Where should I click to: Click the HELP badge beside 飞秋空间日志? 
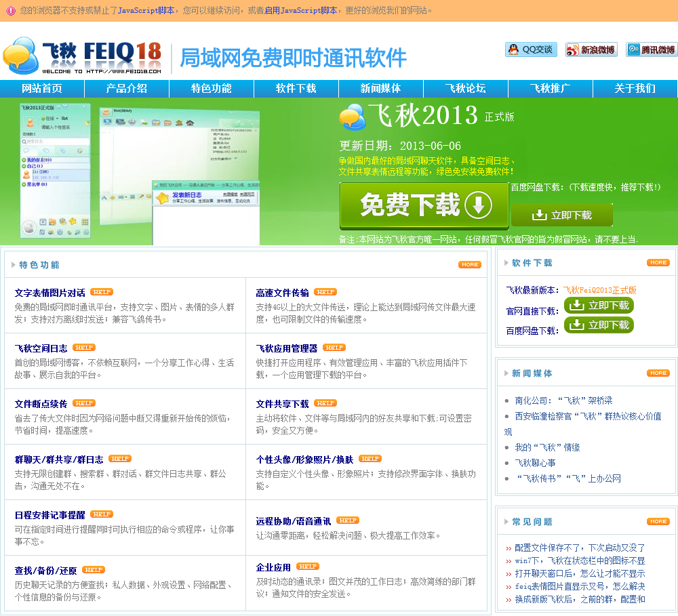tap(84, 348)
